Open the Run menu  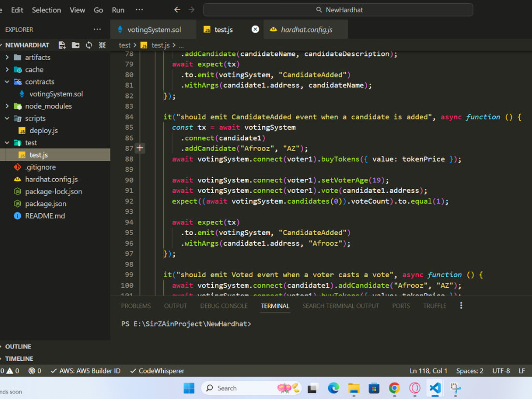118,10
